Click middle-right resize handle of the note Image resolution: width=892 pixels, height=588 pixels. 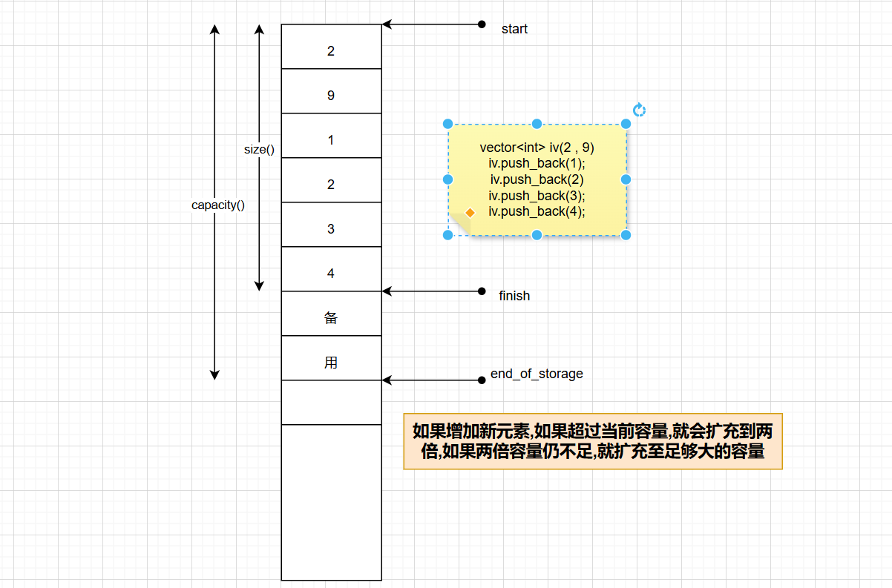click(626, 179)
